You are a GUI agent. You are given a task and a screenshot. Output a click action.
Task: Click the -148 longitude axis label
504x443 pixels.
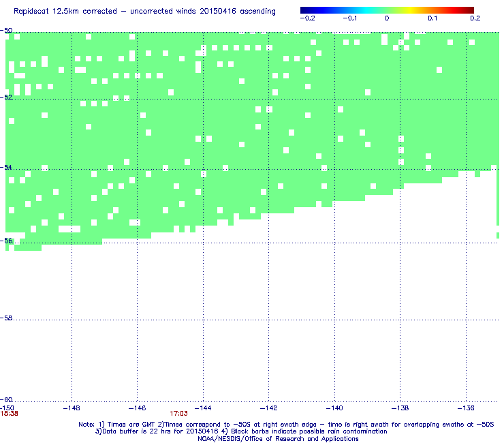pyautogui.click(x=72, y=408)
